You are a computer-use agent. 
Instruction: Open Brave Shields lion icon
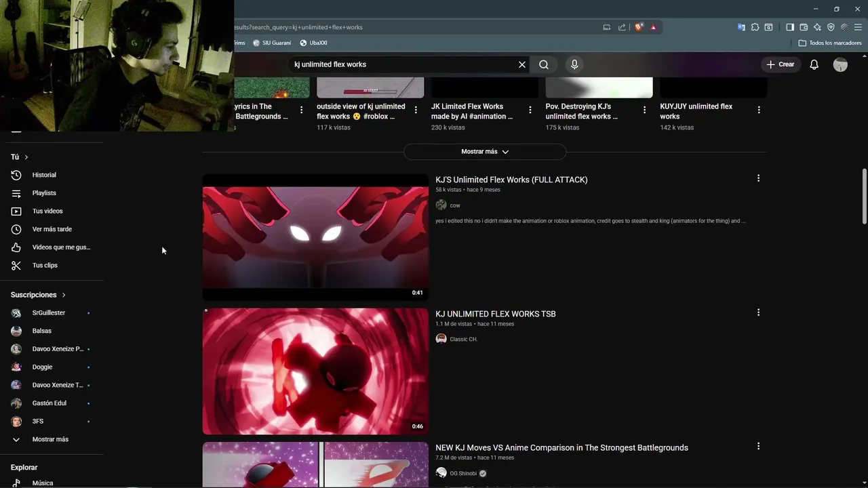pos(638,27)
